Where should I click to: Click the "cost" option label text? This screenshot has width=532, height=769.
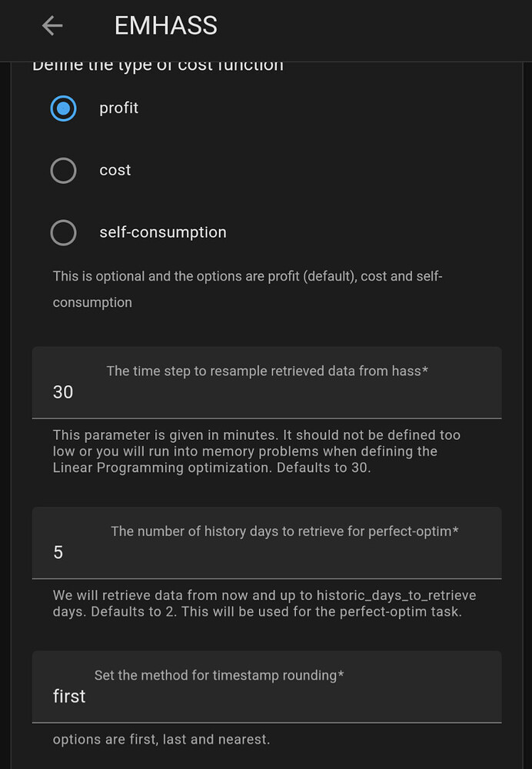click(x=115, y=170)
